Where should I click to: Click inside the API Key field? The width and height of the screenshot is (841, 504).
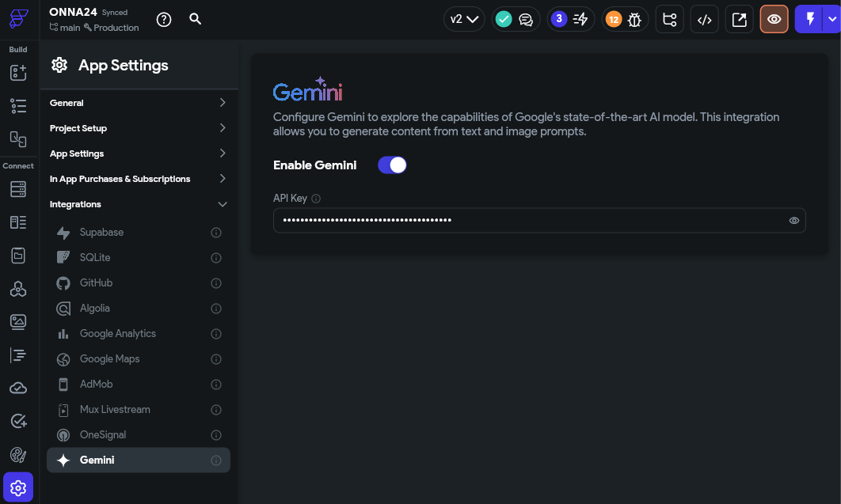[x=539, y=220]
